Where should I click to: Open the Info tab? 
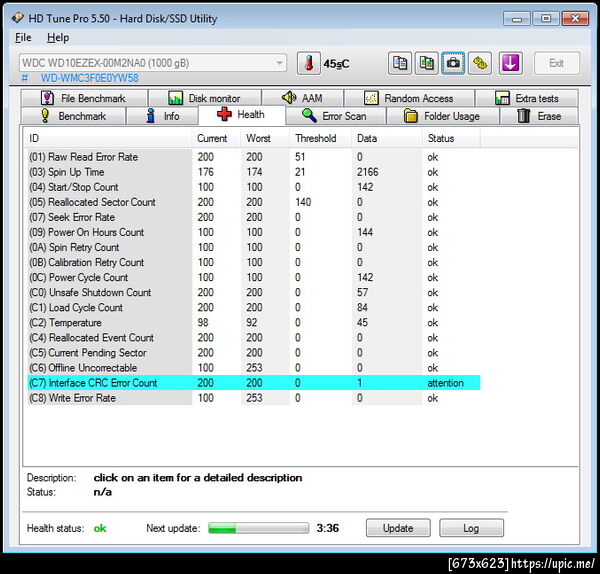pyautogui.click(x=163, y=116)
